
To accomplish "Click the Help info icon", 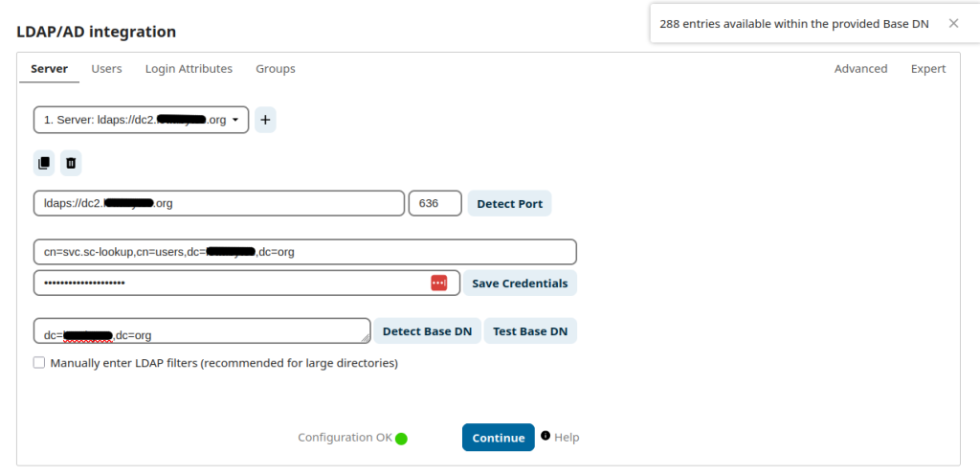I will pos(546,436).
